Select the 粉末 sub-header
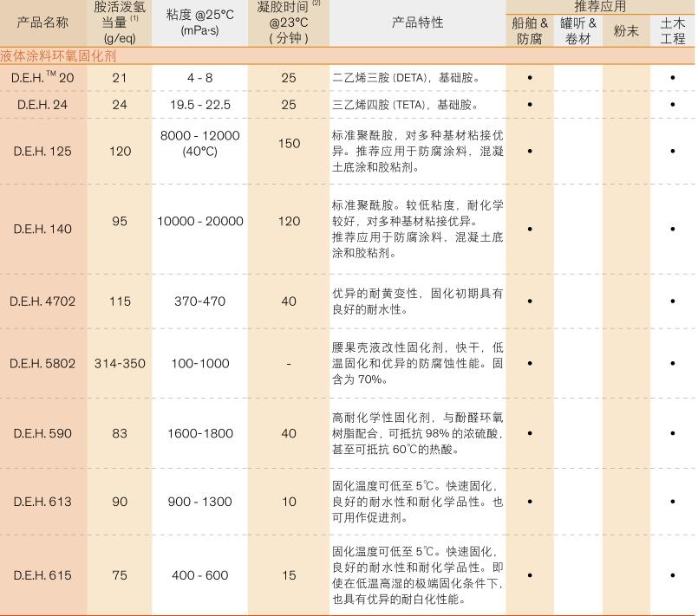The height and width of the screenshot is (616, 698). [x=626, y=30]
